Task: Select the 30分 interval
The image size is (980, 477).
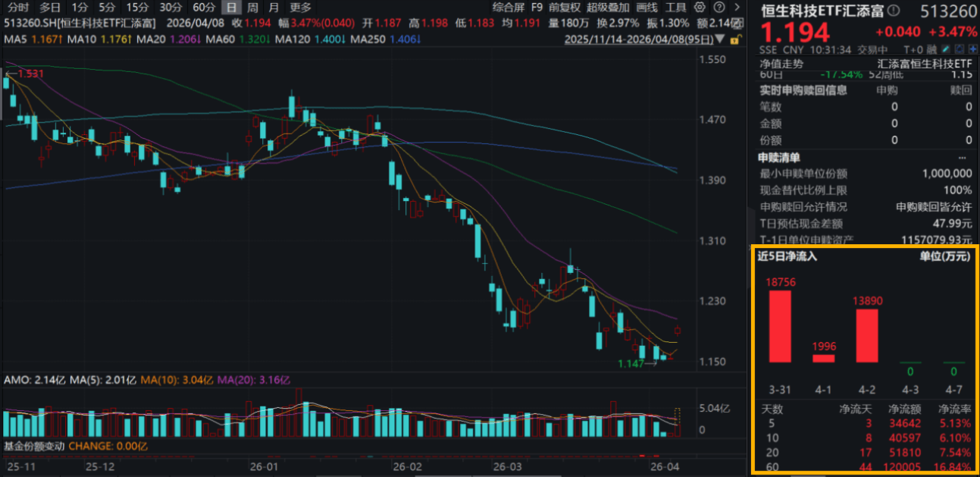Action: point(171,7)
